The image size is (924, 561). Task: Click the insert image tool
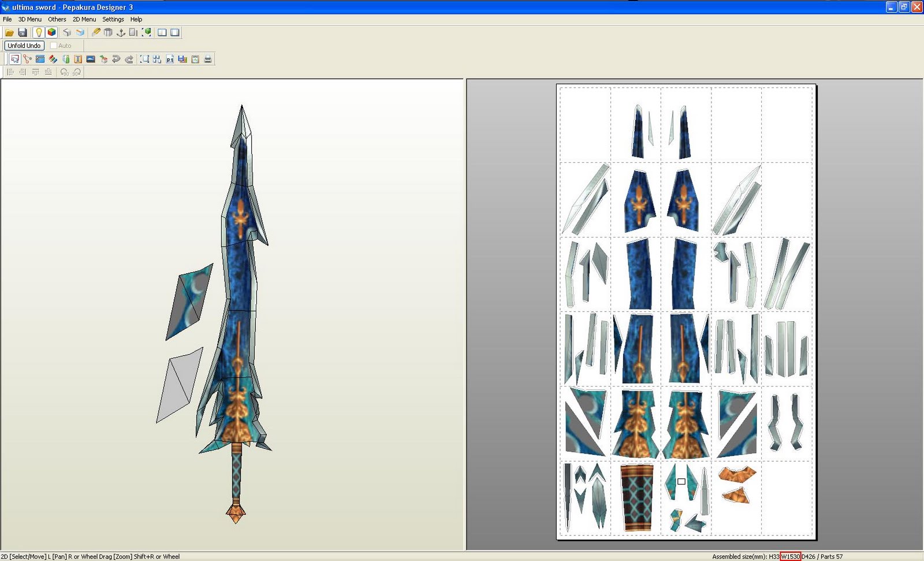coord(91,59)
